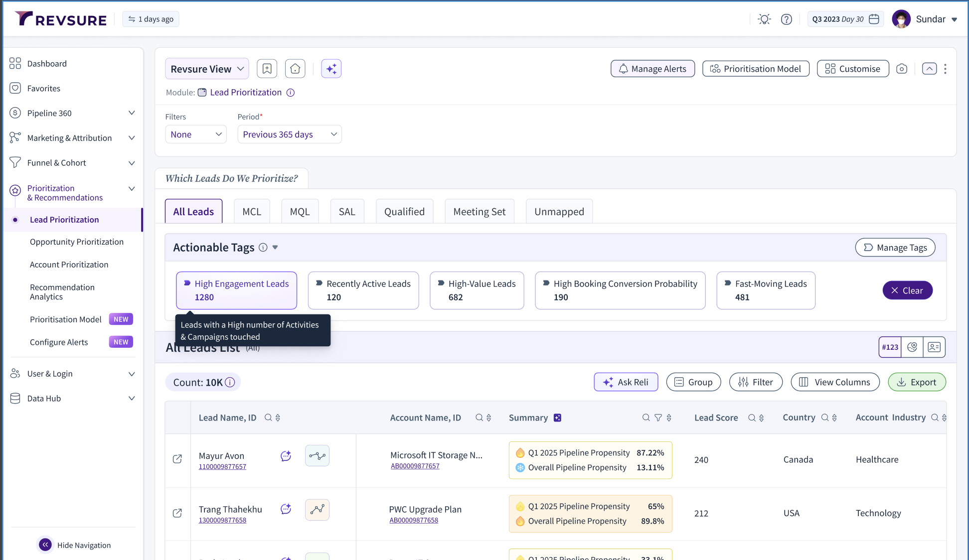Screen dimensions: 969x560
Task: Open Period Previous 365 days dropdown
Action: [x=290, y=135]
